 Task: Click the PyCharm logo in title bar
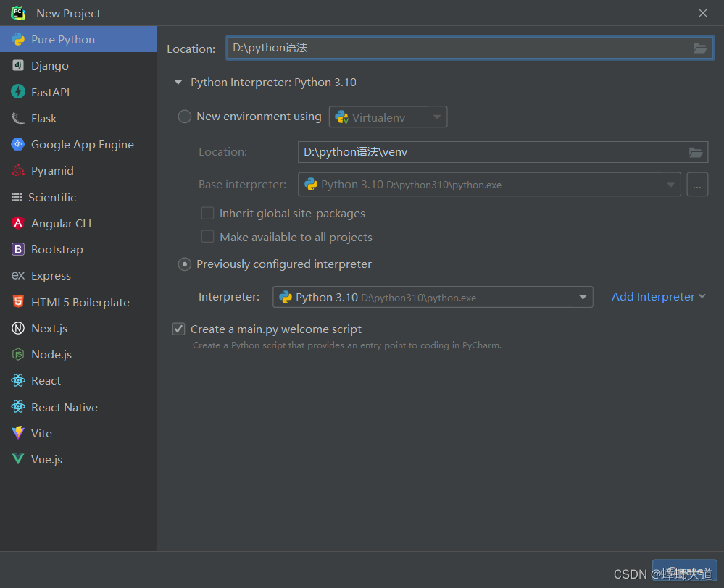tap(18, 12)
